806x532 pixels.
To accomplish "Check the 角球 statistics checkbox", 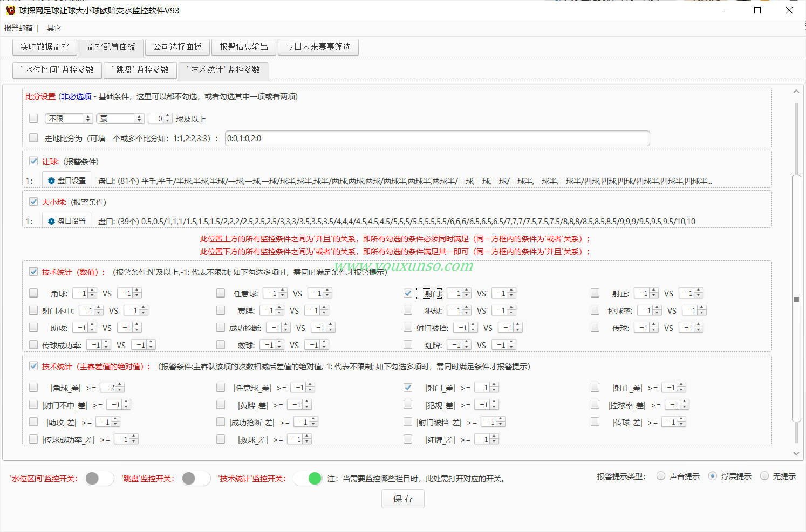I will coord(33,293).
